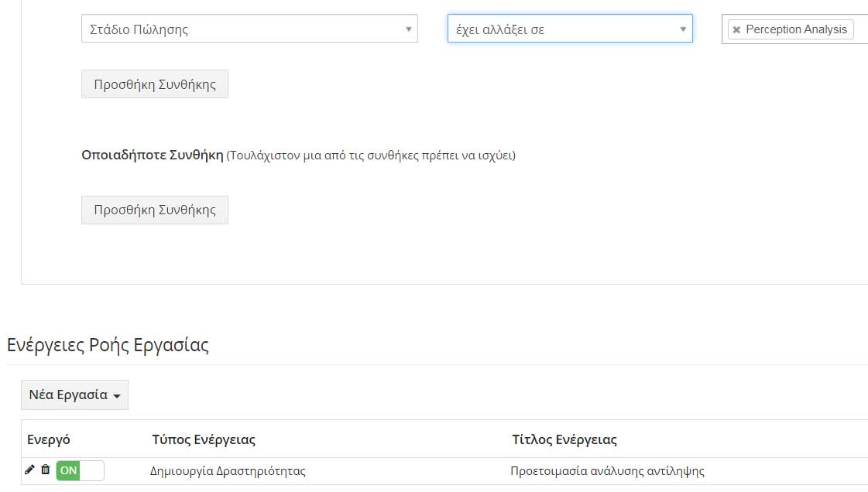
Task: Click the Τίτλος Ενέργειας column header
Action: 564,439
